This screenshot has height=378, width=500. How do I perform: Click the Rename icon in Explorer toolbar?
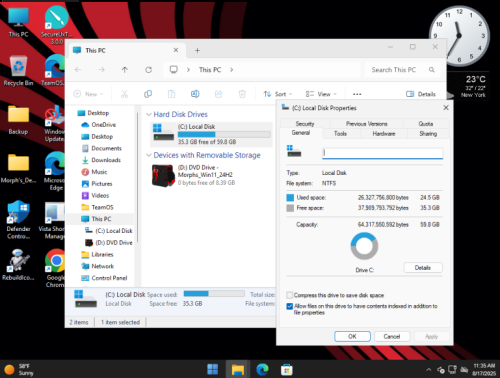(195, 94)
